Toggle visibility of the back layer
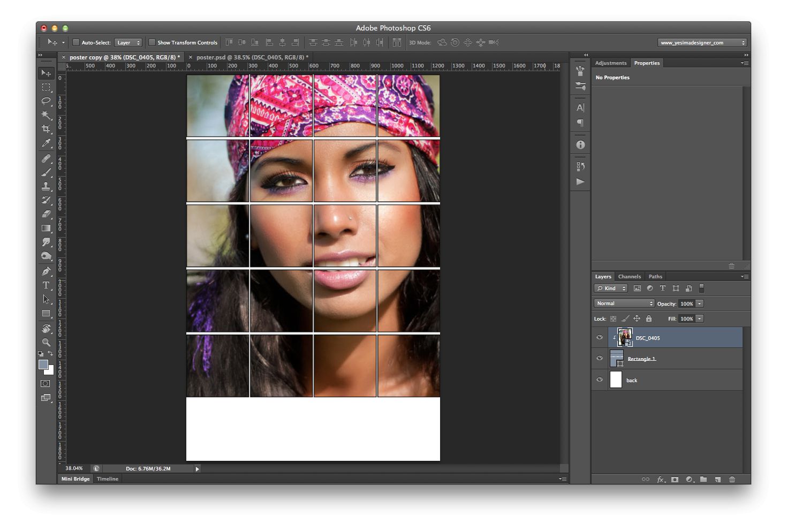The image size is (787, 532). (600, 380)
